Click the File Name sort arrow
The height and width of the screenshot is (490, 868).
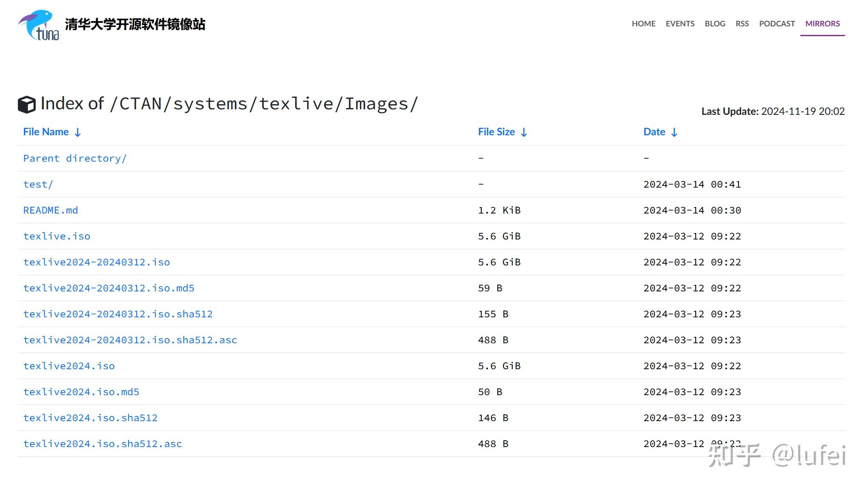pyautogui.click(x=78, y=132)
